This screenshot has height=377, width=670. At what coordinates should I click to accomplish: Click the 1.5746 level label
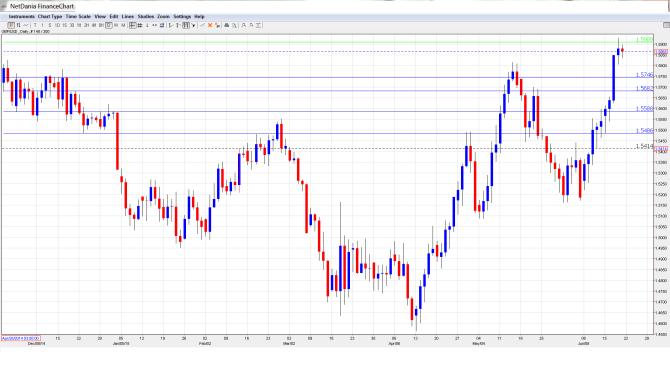pyautogui.click(x=644, y=75)
